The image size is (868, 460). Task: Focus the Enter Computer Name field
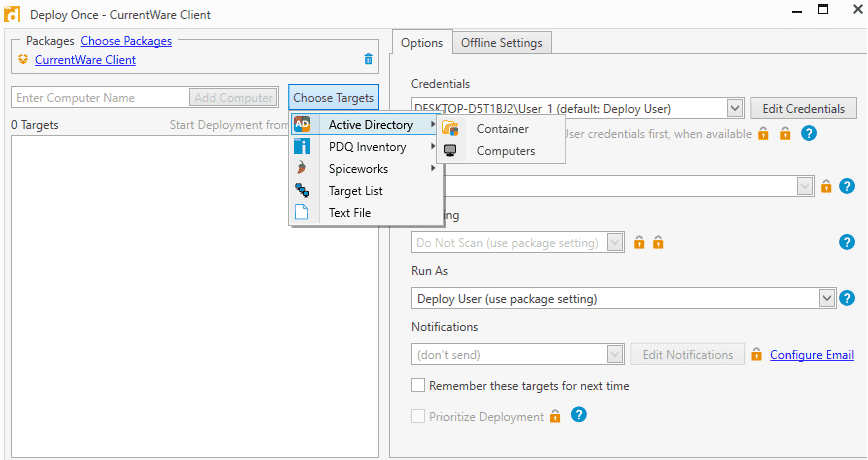pos(100,97)
